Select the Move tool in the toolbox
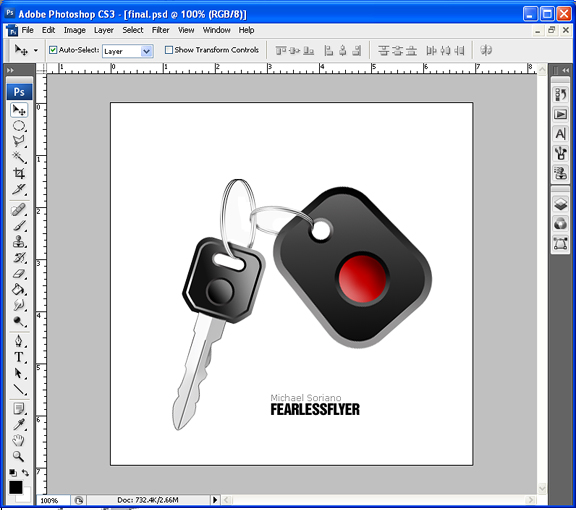576x510 pixels. coord(19,110)
